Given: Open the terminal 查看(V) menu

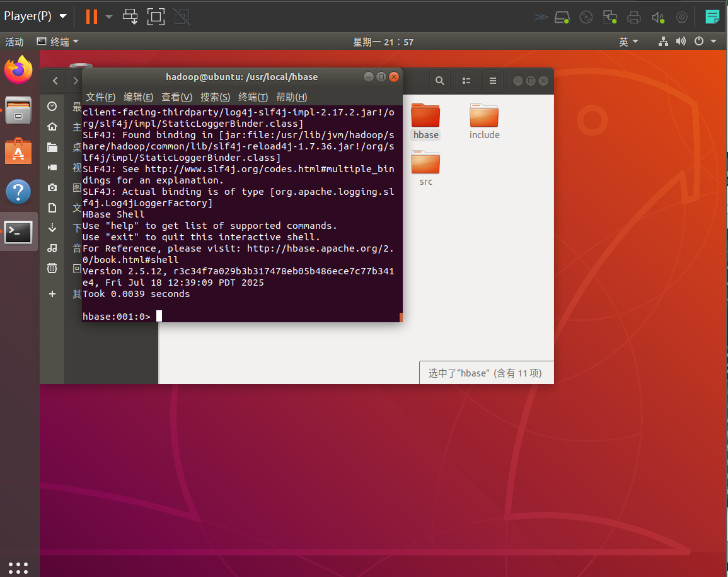Looking at the screenshot, I should click(176, 97).
